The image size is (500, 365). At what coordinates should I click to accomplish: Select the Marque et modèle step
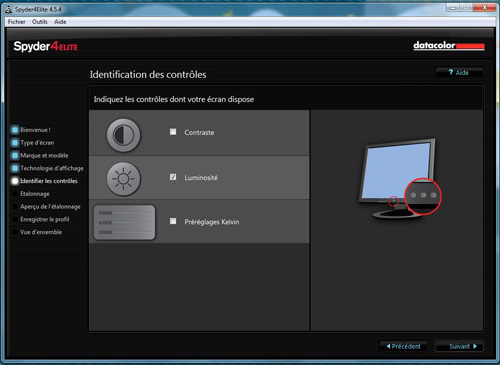[44, 156]
